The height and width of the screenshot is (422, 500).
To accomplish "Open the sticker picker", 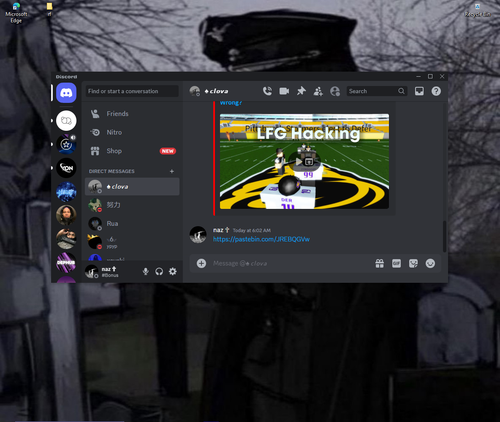I will pos(413,263).
